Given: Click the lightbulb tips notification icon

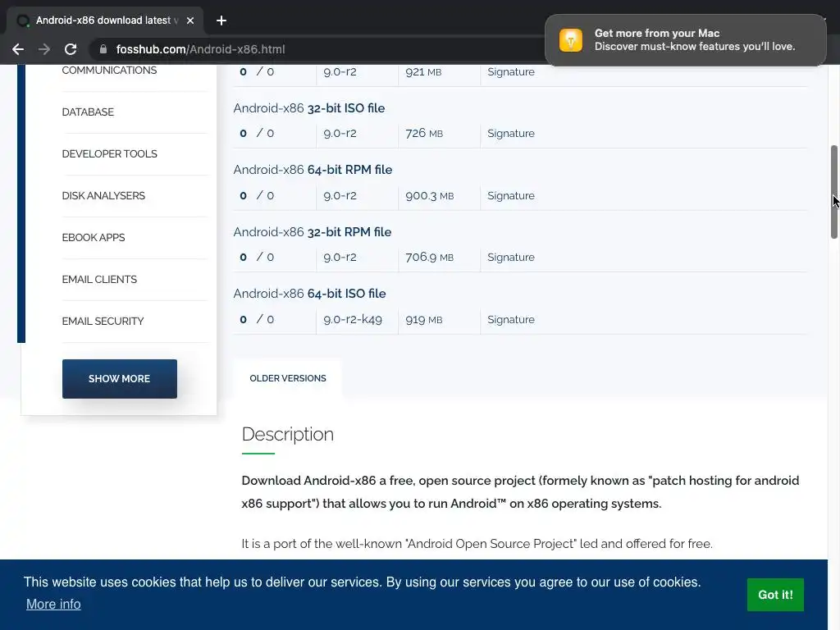Looking at the screenshot, I should pyautogui.click(x=571, y=40).
